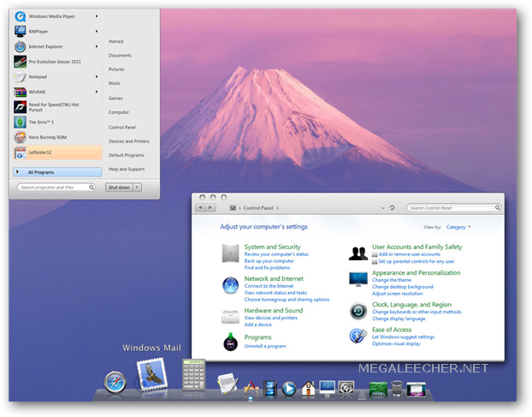Launch Leftsider32 from the Start menu
This screenshot has height=417, width=532.
coord(57,152)
